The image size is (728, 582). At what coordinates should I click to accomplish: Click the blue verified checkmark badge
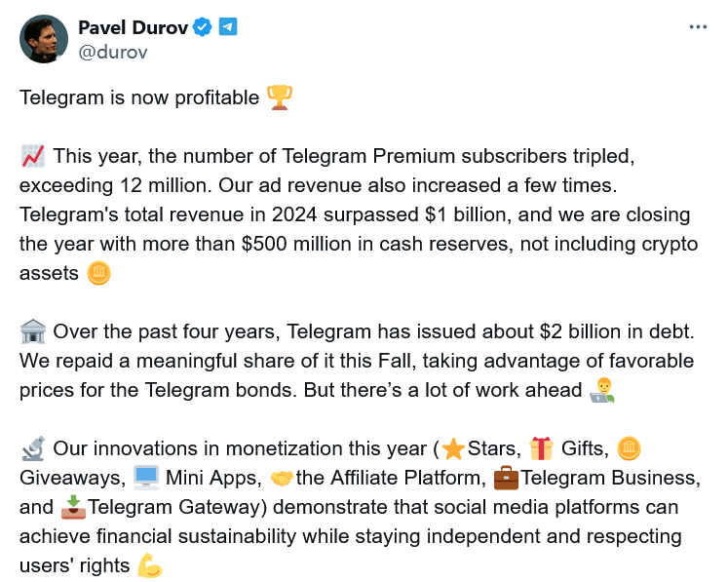(x=203, y=27)
